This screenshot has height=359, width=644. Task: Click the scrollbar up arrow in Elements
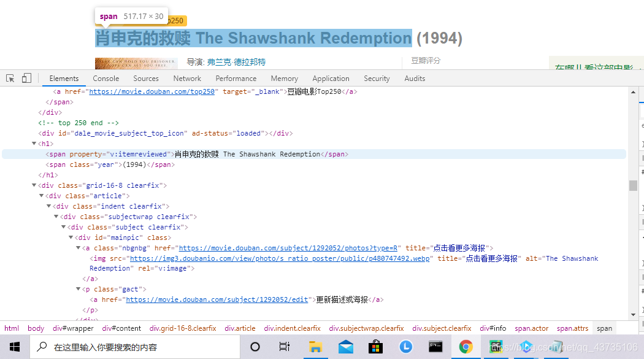(x=633, y=92)
